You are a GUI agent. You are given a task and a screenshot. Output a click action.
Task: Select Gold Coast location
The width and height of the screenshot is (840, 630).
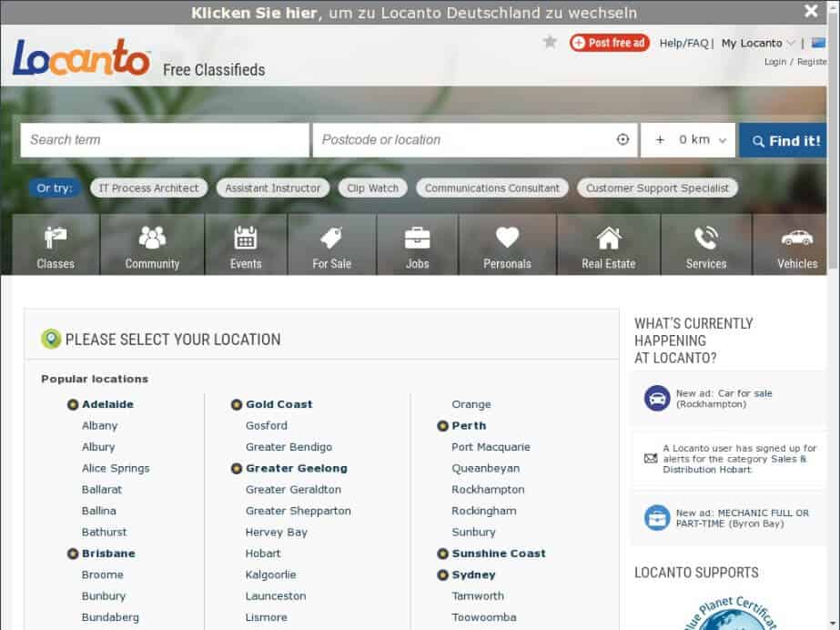click(x=278, y=404)
